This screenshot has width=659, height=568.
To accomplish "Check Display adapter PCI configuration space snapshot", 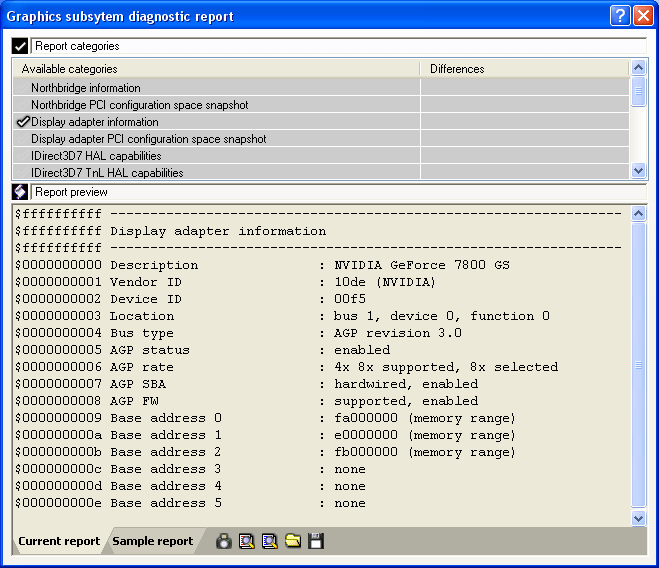I will tap(23, 139).
